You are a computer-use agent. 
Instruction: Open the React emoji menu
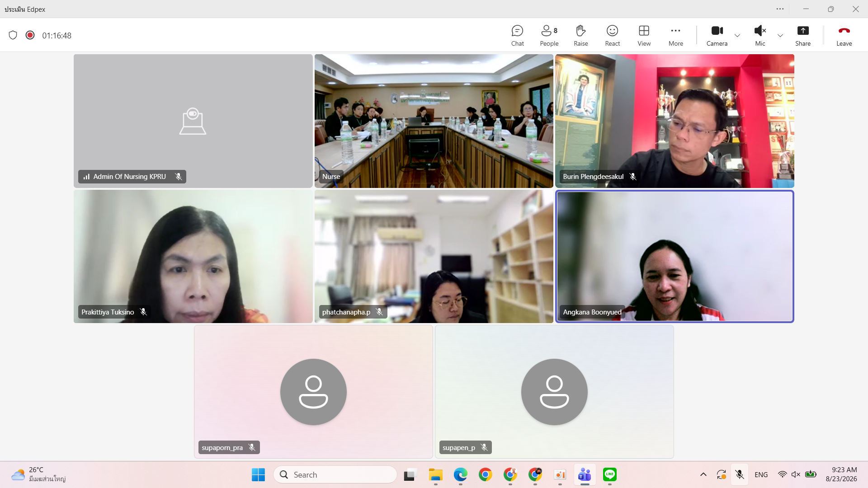click(x=612, y=36)
